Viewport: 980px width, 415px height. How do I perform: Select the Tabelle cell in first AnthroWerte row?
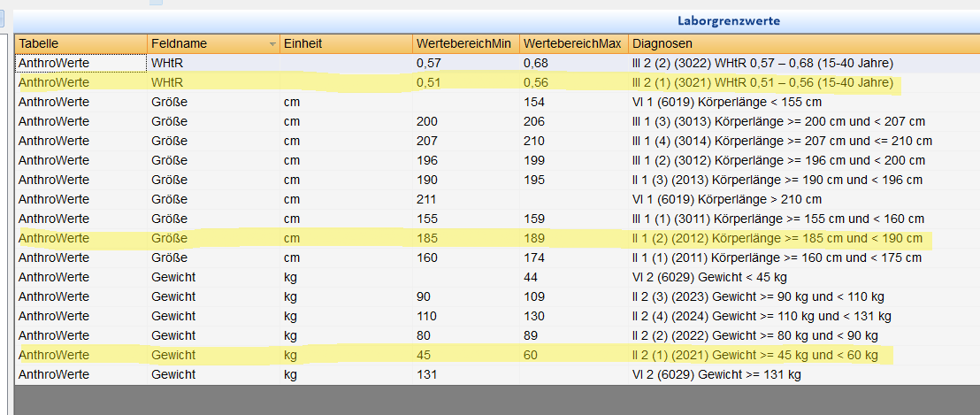click(81, 63)
